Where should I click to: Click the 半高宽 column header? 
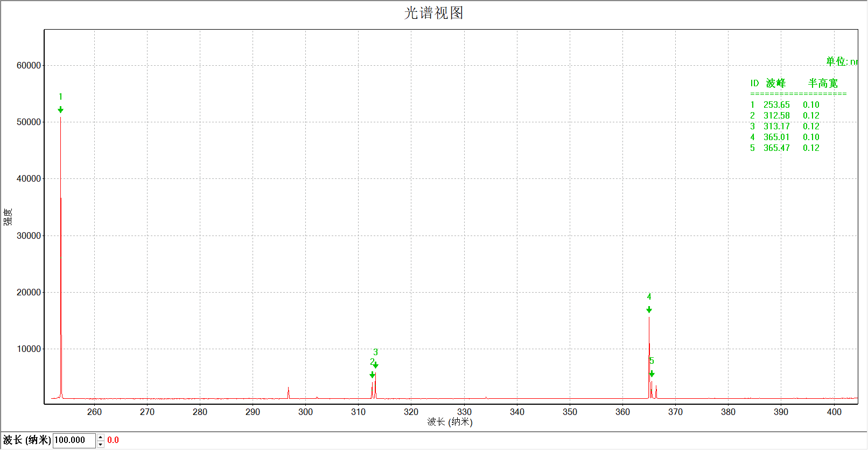823,84
